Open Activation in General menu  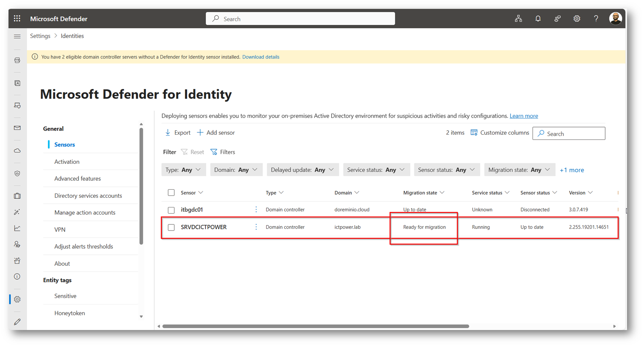(x=67, y=161)
